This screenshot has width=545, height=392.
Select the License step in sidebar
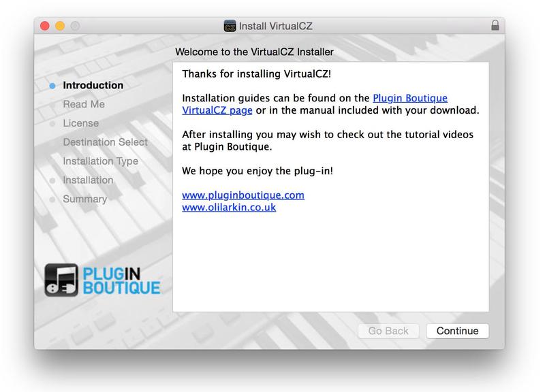[80, 123]
